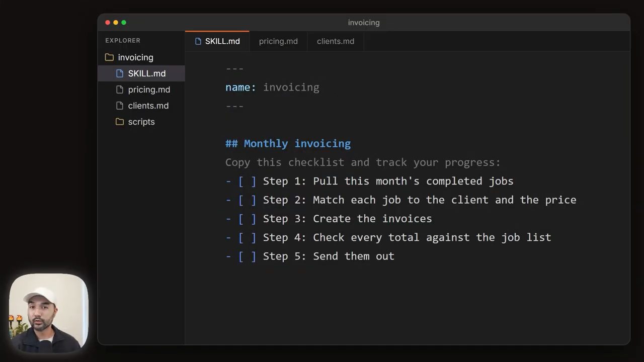Click the scripts folder icon

coord(120,122)
